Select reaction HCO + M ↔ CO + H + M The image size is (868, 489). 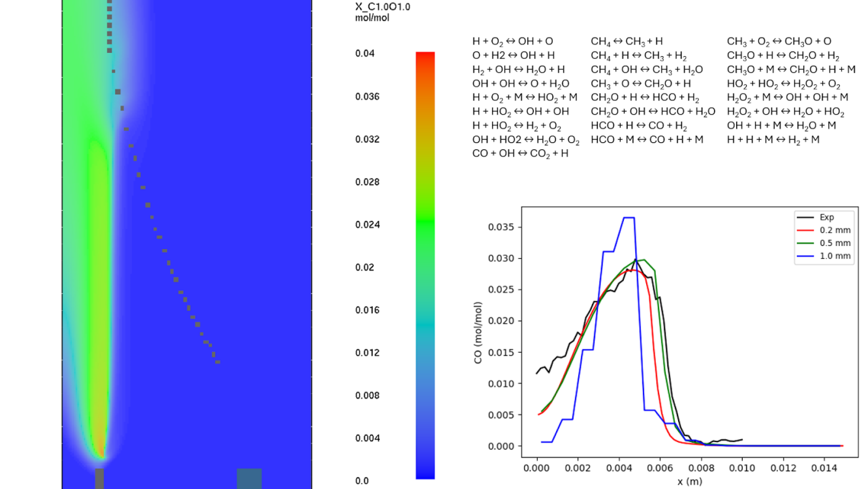[647, 140]
